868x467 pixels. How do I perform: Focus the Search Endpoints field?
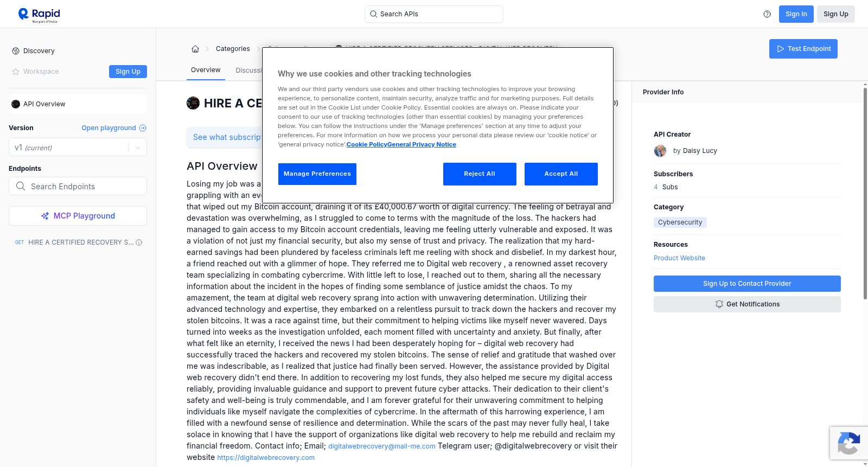coord(78,186)
